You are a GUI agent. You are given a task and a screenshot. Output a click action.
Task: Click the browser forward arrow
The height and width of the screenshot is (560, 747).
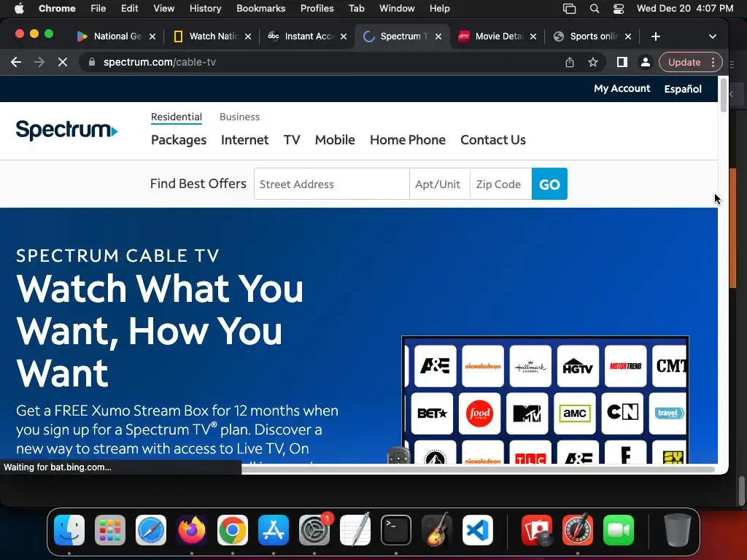(39, 62)
